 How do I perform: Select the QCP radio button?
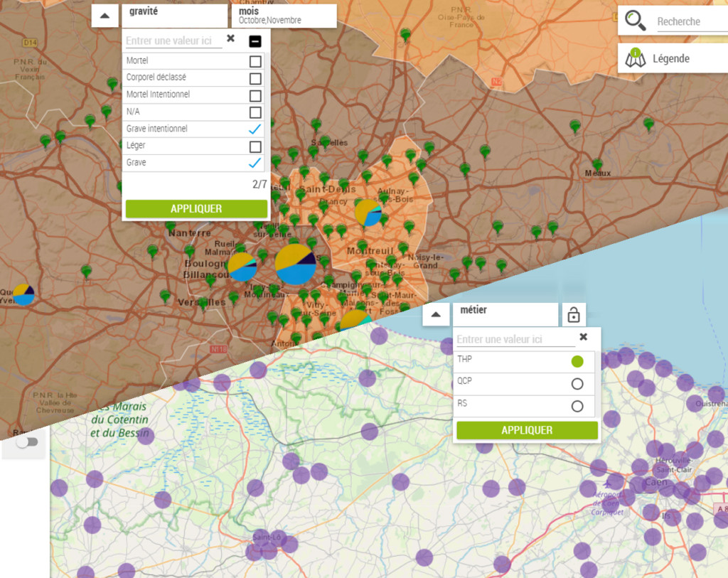click(x=577, y=384)
